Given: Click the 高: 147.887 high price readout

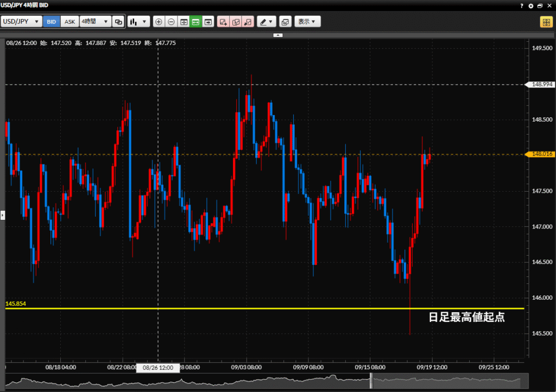Looking at the screenshot, I should point(91,43).
